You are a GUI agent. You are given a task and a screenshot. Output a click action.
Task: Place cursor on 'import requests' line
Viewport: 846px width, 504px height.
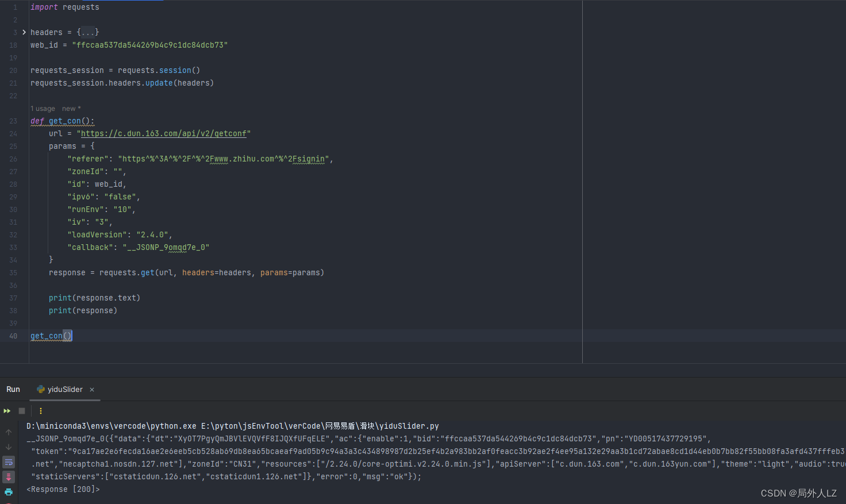[x=65, y=7]
